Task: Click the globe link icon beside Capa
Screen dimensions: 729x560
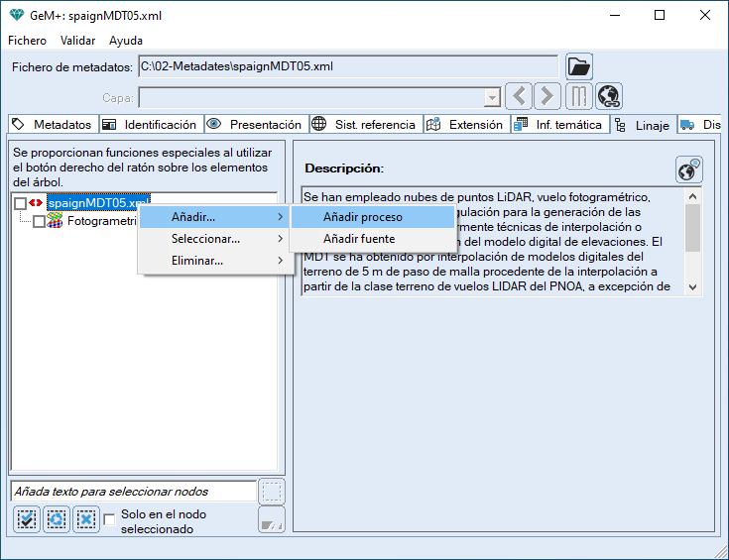Action: (608, 97)
